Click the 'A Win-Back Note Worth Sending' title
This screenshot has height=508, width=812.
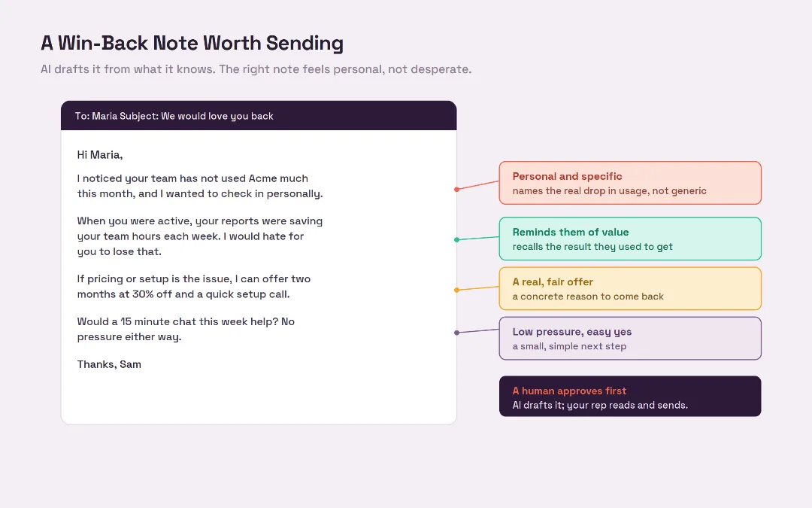pos(192,43)
